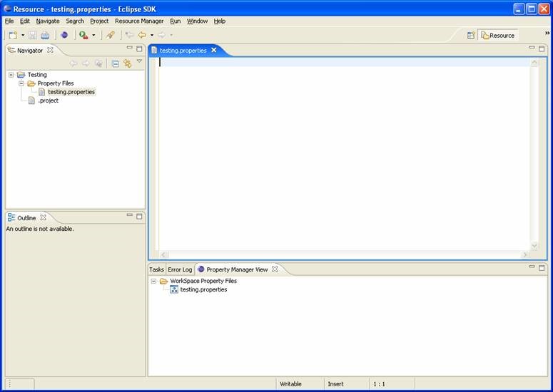Maximize the Property Manager View pane

click(x=542, y=268)
